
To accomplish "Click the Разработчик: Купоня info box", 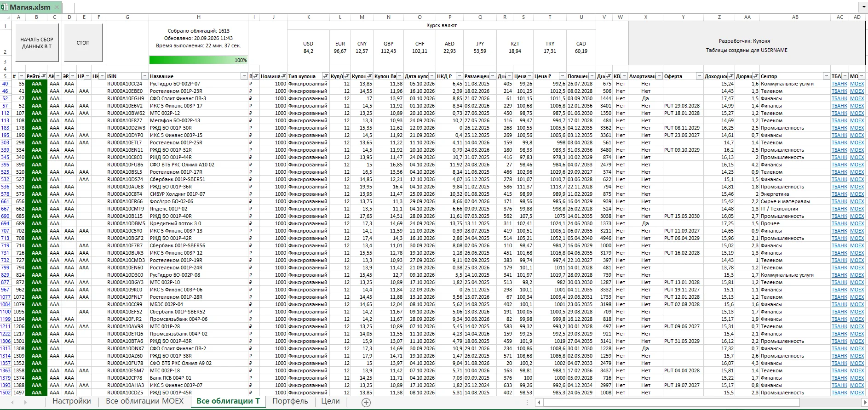I will coord(747,43).
